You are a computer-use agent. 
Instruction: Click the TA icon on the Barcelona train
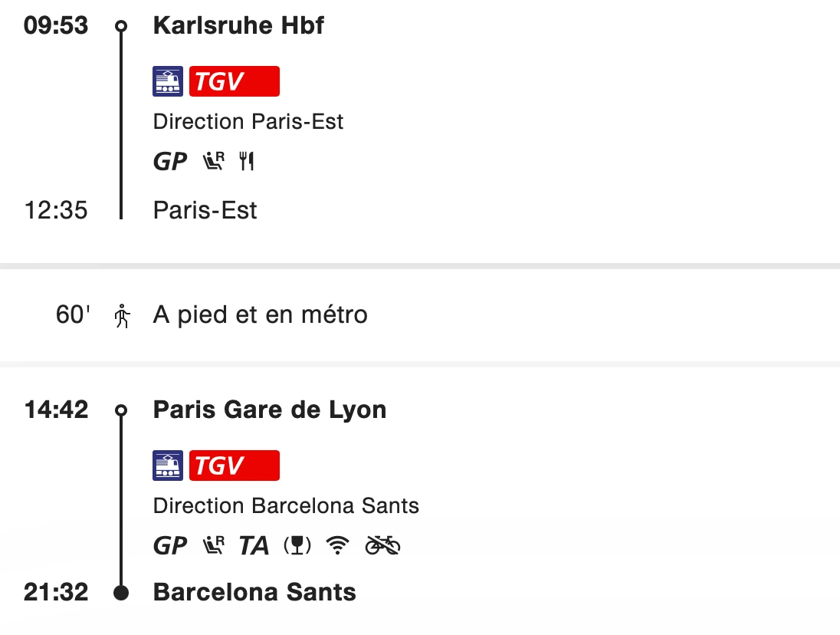tap(254, 545)
